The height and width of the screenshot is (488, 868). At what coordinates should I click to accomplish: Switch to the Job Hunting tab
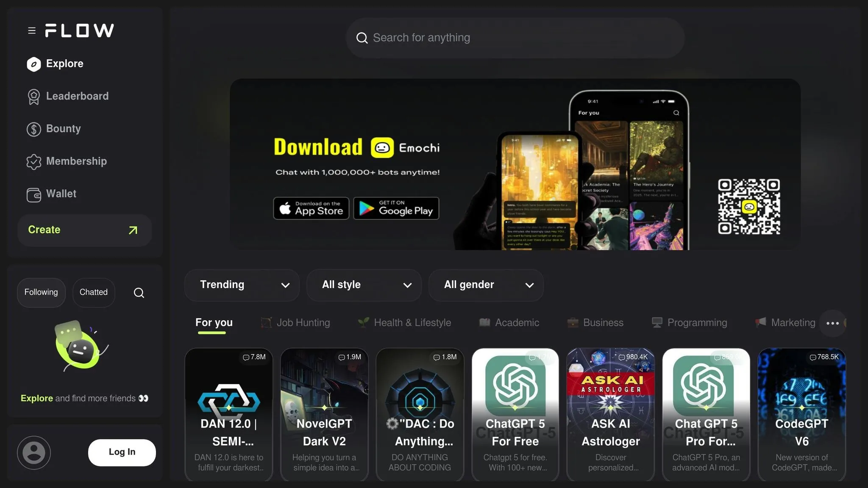click(295, 323)
